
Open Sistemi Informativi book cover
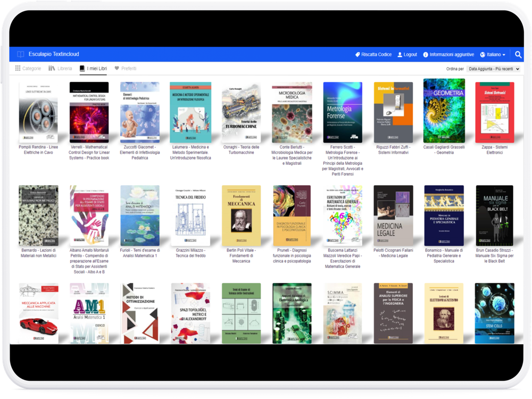click(x=394, y=112)
